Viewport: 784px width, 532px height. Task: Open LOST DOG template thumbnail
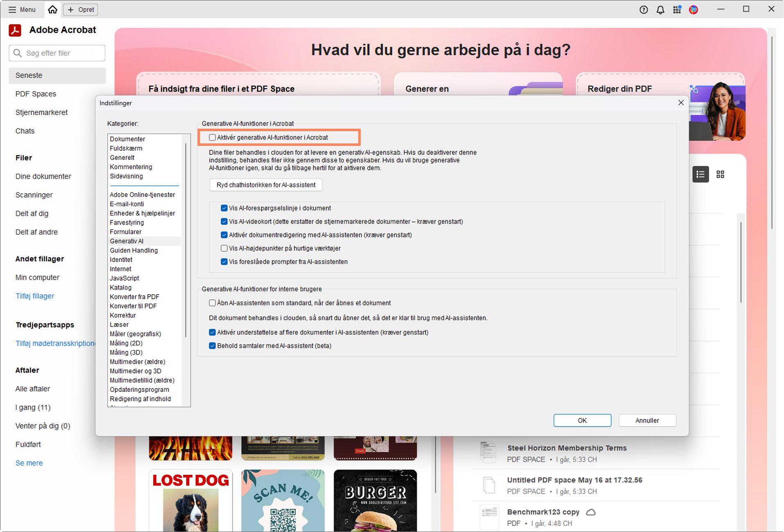coord(191,501)
